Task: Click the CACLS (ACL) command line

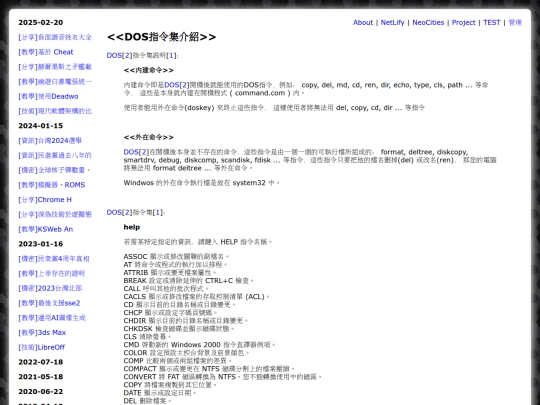Action: tap(196, 297)
